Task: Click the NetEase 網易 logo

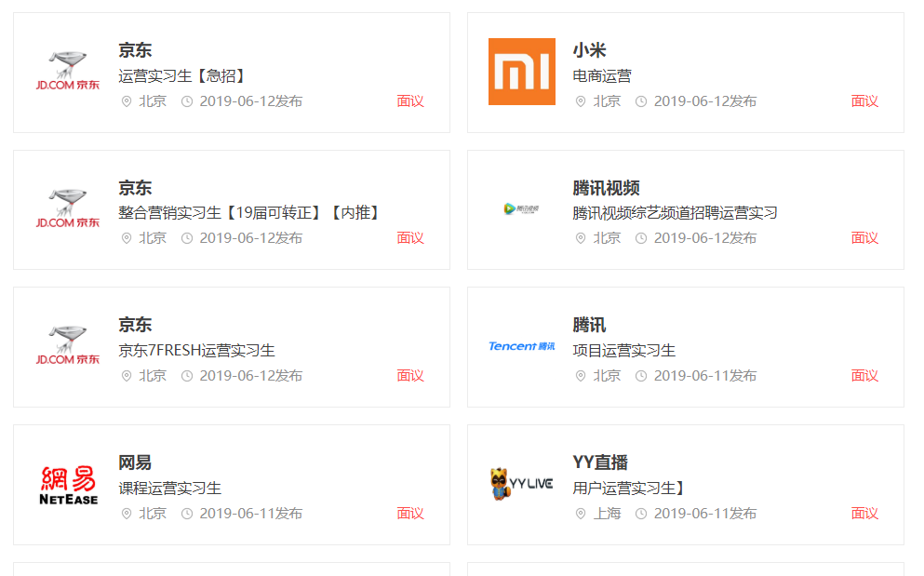Action: coord(68,485)
